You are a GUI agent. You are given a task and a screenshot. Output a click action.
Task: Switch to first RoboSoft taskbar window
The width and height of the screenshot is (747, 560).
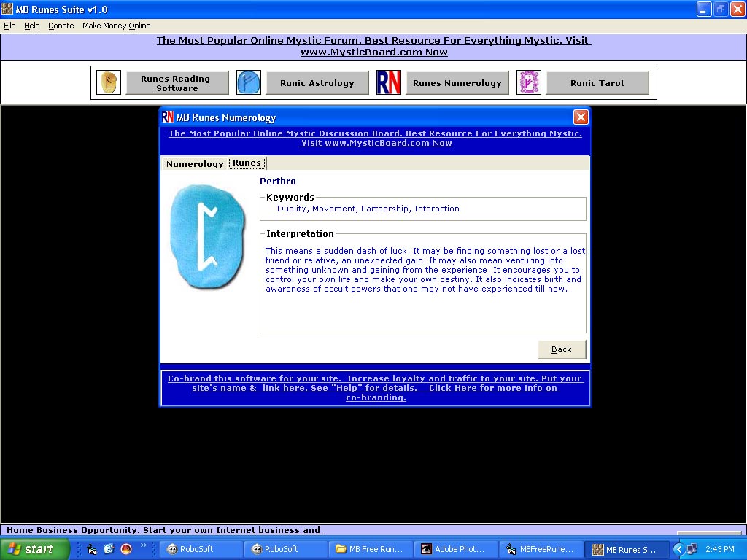[x=200, y=549]
